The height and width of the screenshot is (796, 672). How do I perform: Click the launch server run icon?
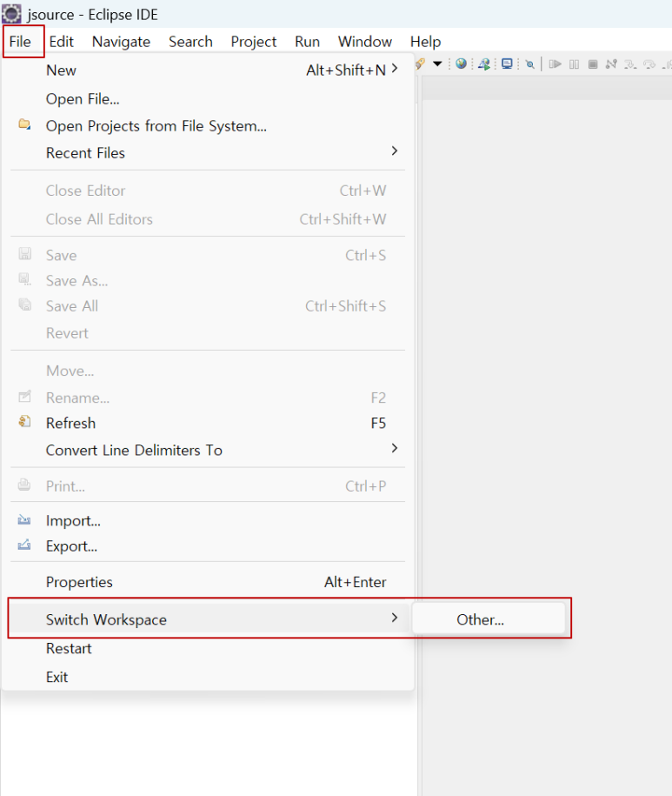click(x=484, y=64)
